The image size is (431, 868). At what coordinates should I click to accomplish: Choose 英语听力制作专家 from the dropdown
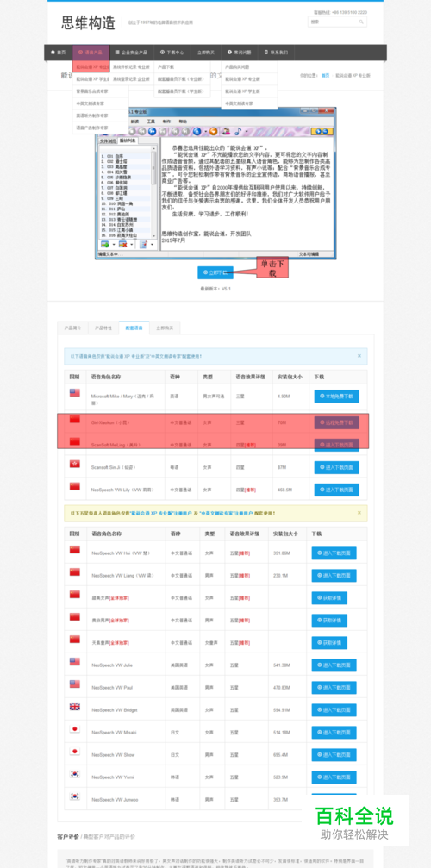100,116
